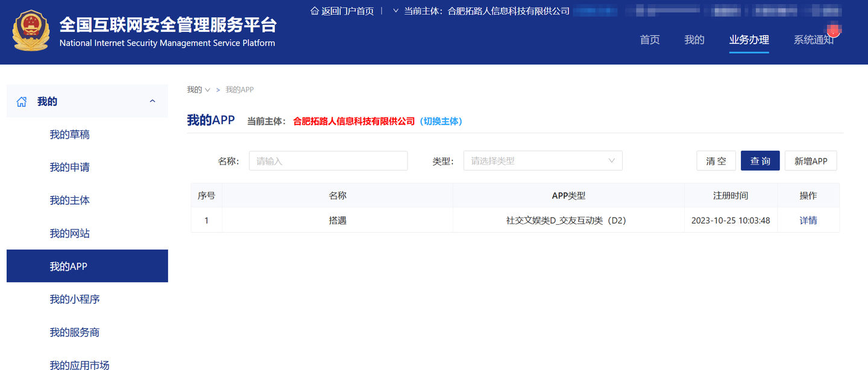Image resolution: width=868 pixels, height=370 pixels.
Task: Click the 搭遇 name cell
Action: click(x=338, y=221)
